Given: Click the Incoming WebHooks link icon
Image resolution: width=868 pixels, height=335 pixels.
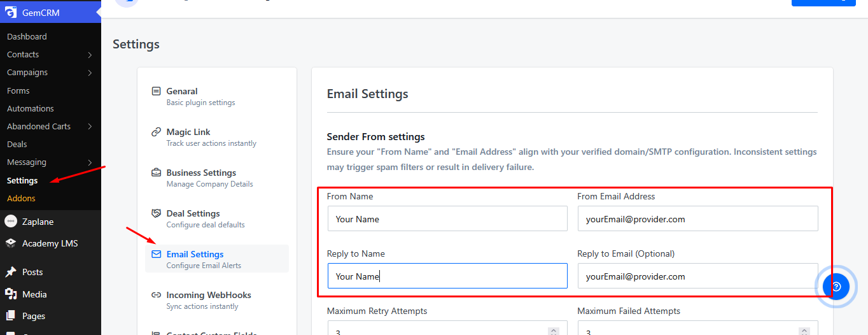Looking at the screenshot, I should point(156,295).
